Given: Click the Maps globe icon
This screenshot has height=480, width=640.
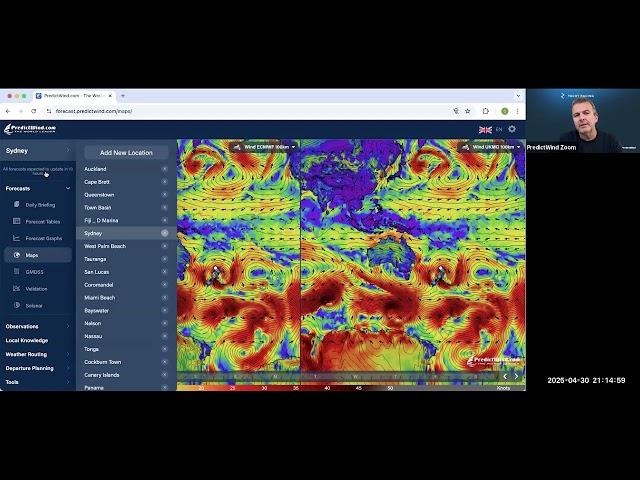Looking at the screenshot, I should click(16, 255).
